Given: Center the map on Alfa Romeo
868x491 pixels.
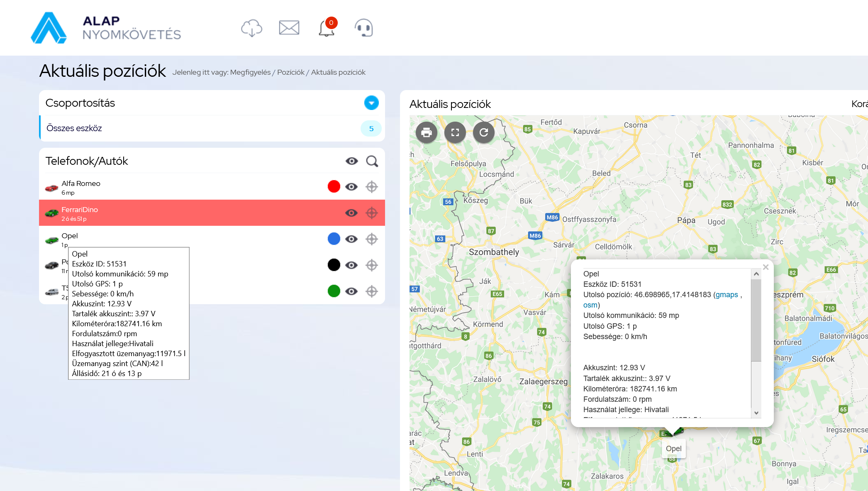Looking at the screenshot, I should (372, 187).
